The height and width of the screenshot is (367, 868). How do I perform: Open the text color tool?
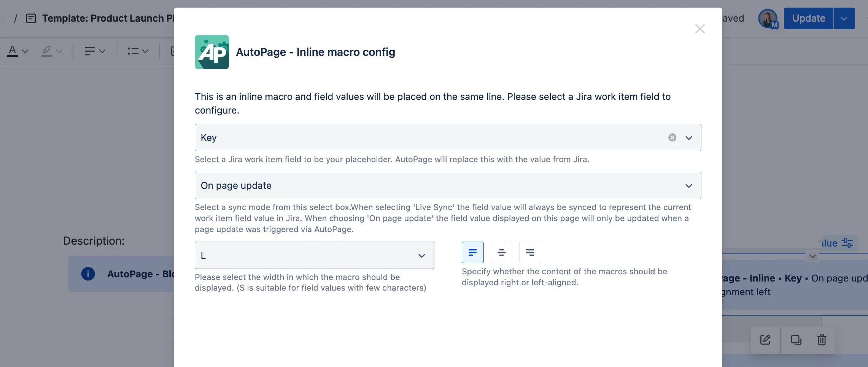pos(13,51)
